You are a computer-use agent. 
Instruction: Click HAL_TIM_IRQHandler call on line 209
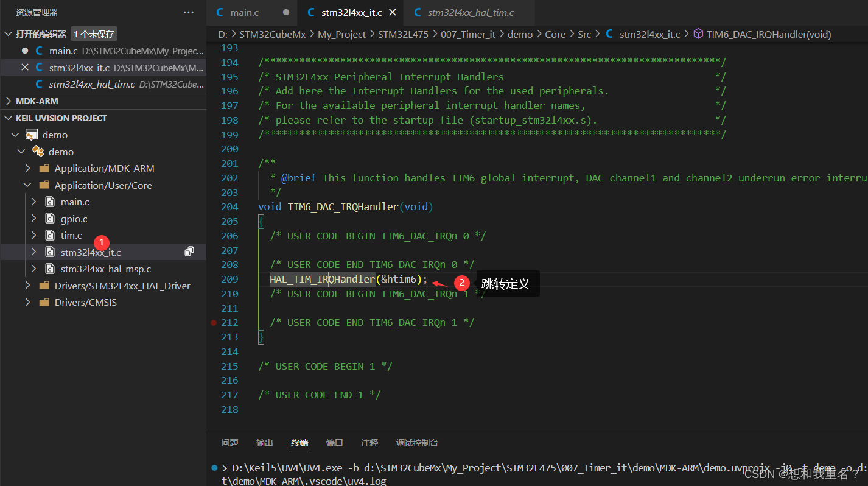pos(323,280)
